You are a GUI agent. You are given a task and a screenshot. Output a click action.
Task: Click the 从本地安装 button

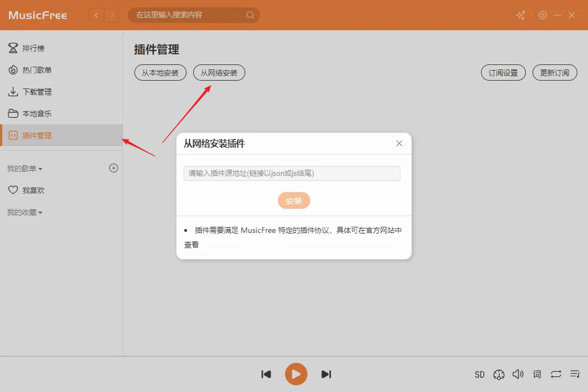click(x=160, y=73)
